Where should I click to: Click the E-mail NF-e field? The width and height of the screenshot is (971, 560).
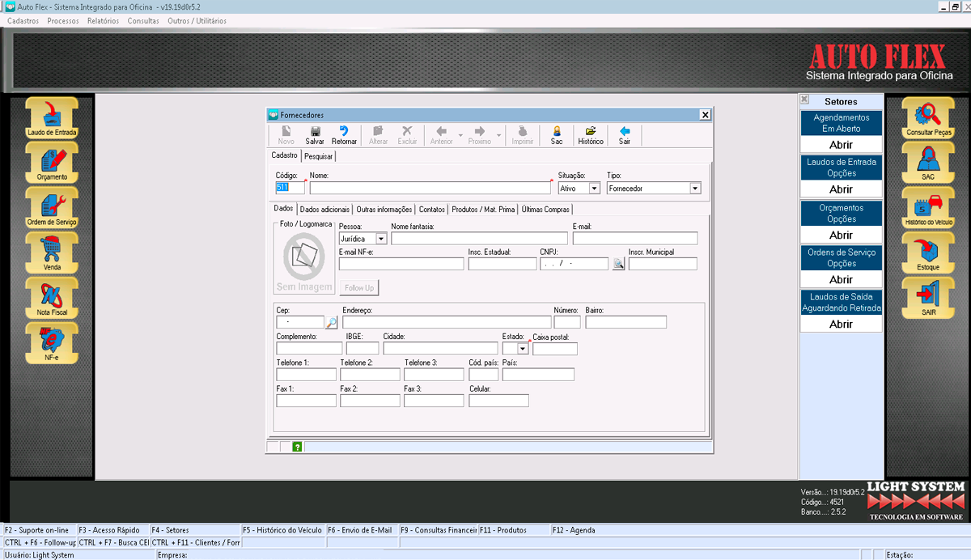pos(401,264)
